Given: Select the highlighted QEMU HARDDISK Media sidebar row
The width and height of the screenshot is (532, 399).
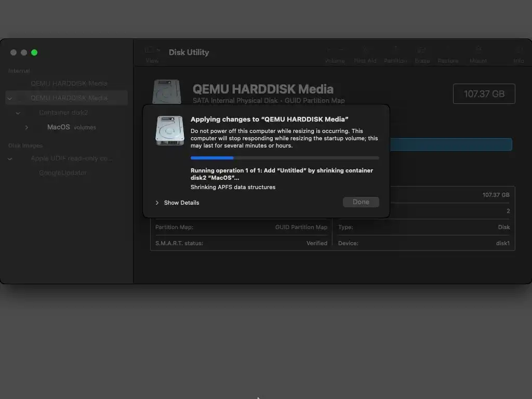Looking at the screenshot, I should (x=66, y=98).
